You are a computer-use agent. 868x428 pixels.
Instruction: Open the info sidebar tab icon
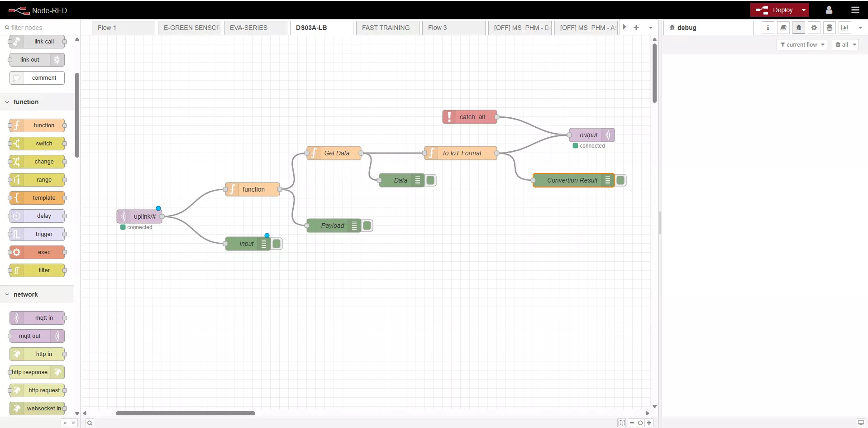click(x=768, y=28)
